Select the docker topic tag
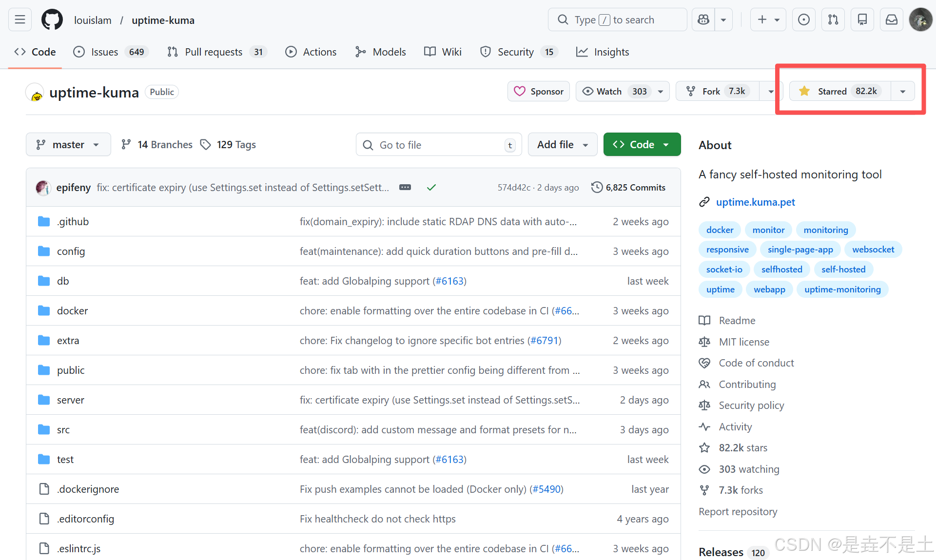The image size is (936, 560). pos(720,230)
